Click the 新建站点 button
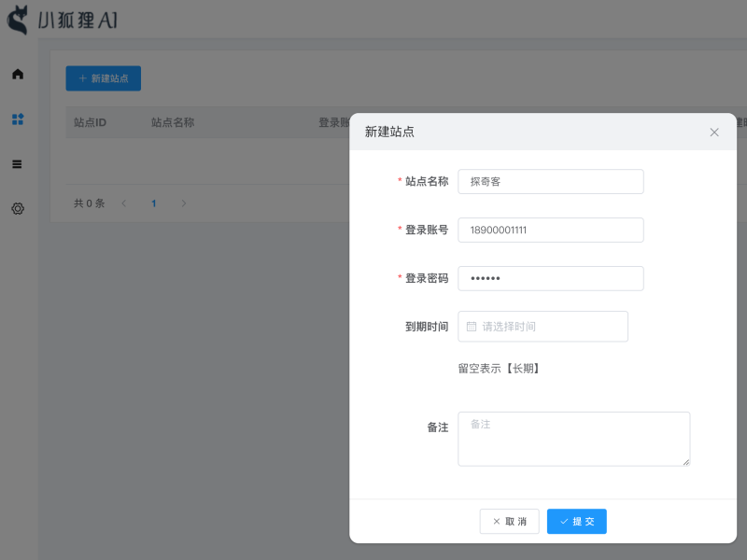 tap(104, 78)
